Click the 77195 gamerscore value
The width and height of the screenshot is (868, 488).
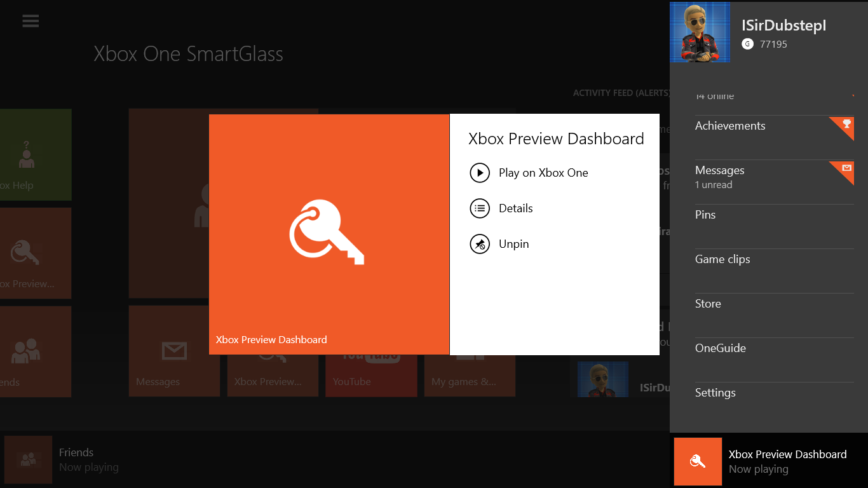coord(773,44)
